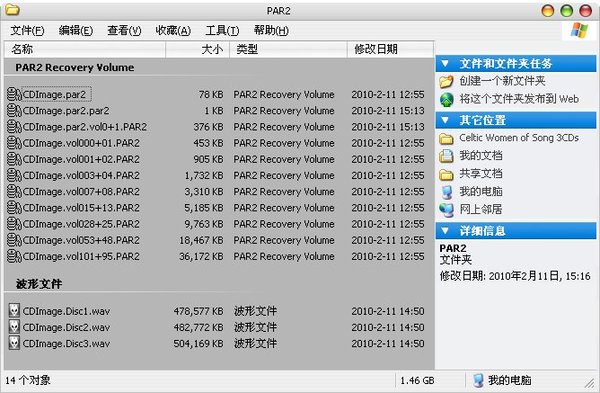
Task: Click 将这个文件夹发布到 Web link
Action: (x=519, y=99)
